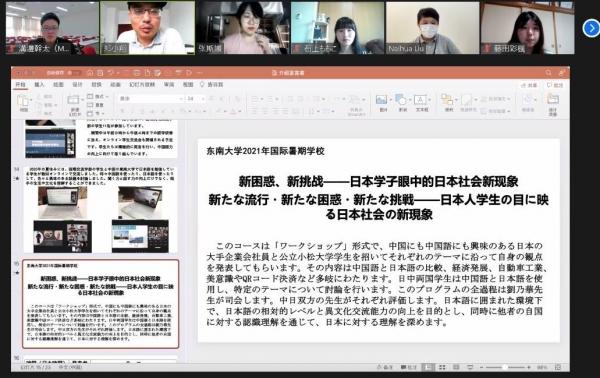
Task: Open the Section (节) dropdown
Action: pos(95,114)
